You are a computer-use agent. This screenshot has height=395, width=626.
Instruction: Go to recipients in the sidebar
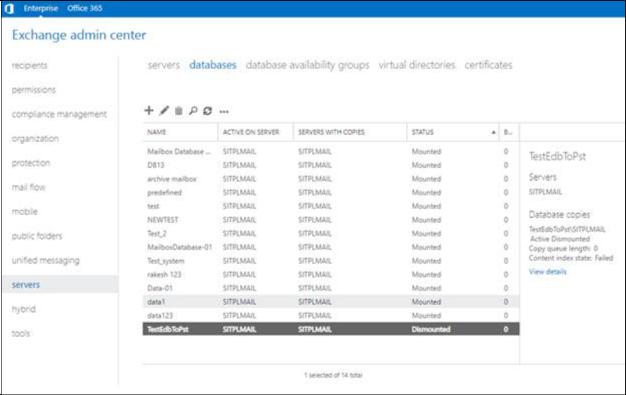(30, 66)
